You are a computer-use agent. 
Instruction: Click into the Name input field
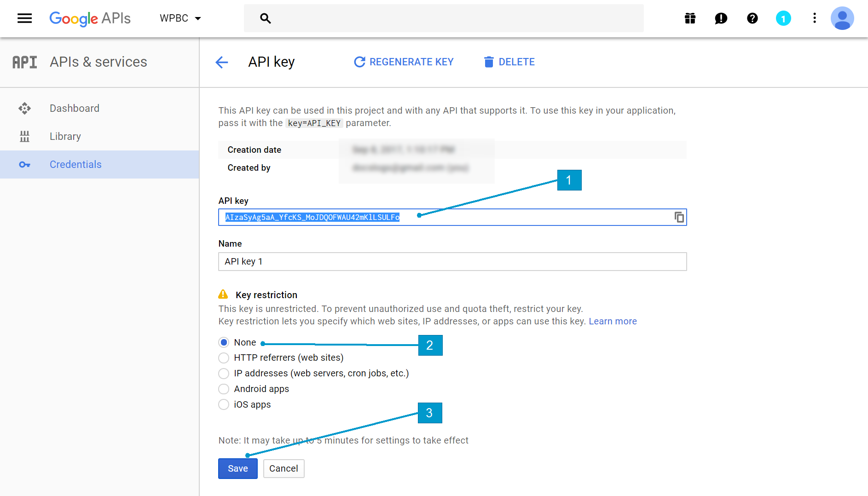click(x=452, y=261)
